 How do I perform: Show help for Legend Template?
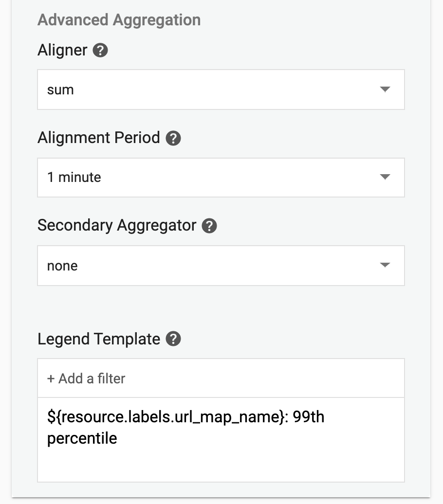point(173,339)
